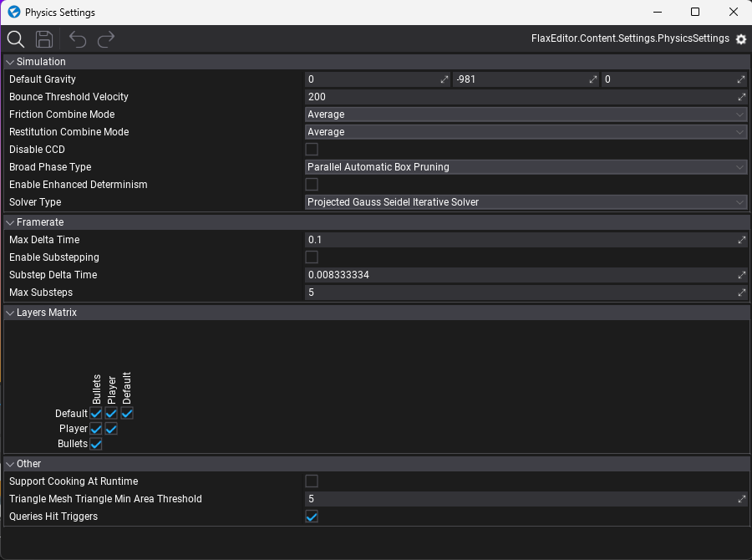
Task: Click the slider icon on Bounce Threshold Velocity
Action: pyautogui.click(x=741, y=97)
